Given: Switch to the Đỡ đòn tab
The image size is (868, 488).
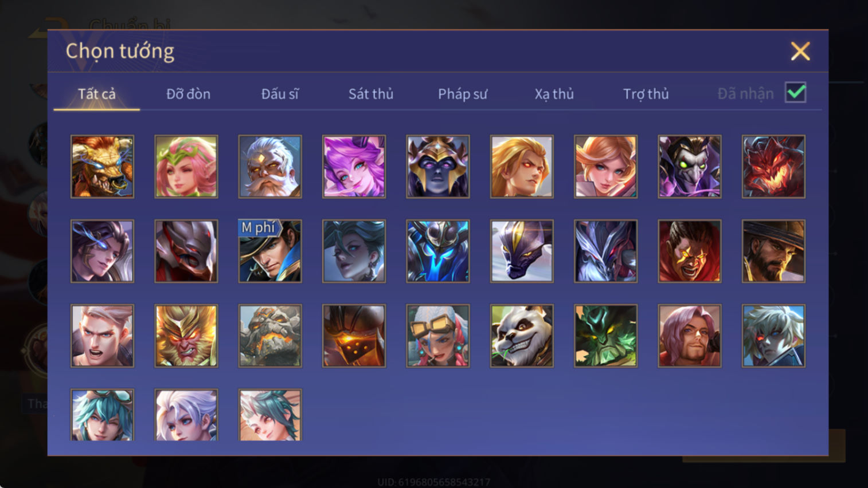Looking at the screenshot, I should click(x=188, y=94).
